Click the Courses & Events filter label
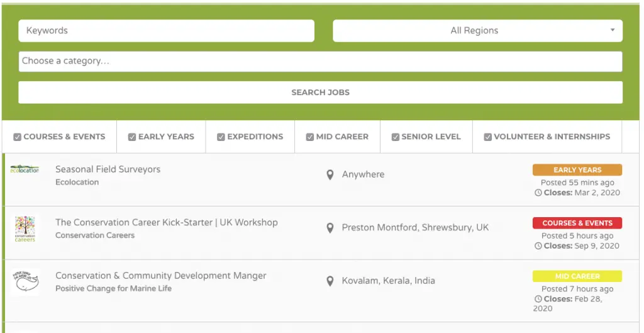Viewport: 644px width, 333px height. [65, 137]
